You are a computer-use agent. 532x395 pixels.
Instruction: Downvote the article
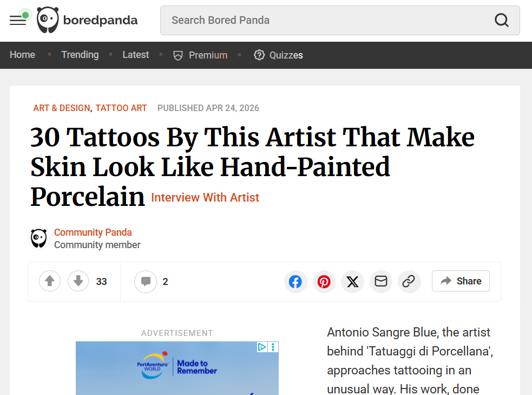78,281
